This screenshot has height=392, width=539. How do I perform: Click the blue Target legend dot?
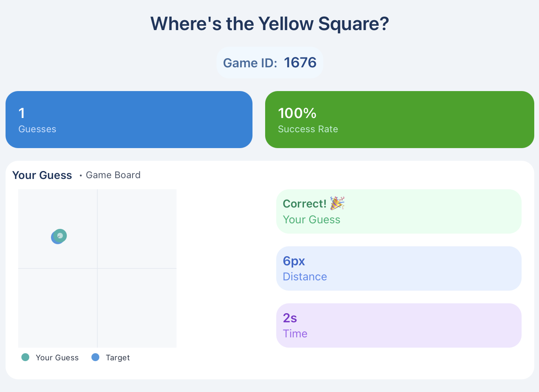95,357
